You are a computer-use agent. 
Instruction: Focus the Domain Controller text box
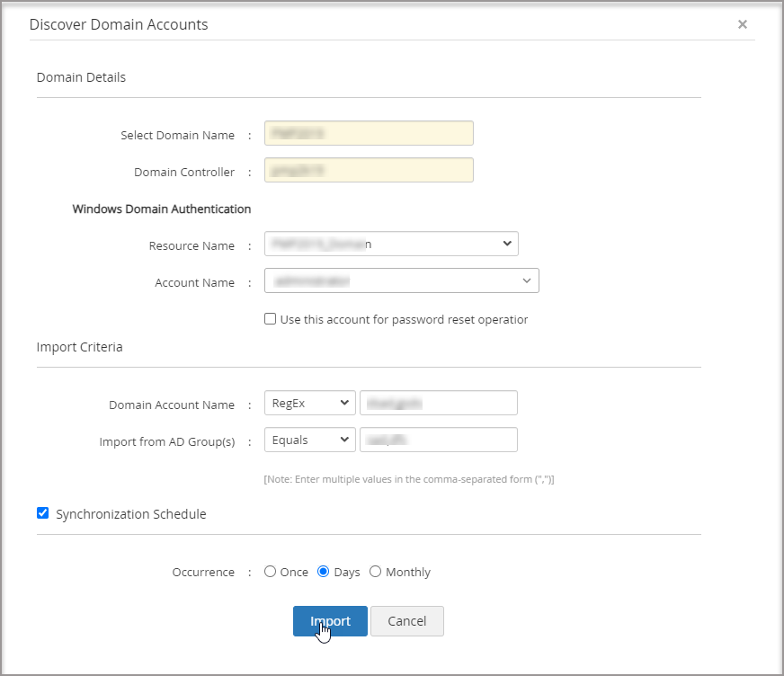[x=369, y=171]
